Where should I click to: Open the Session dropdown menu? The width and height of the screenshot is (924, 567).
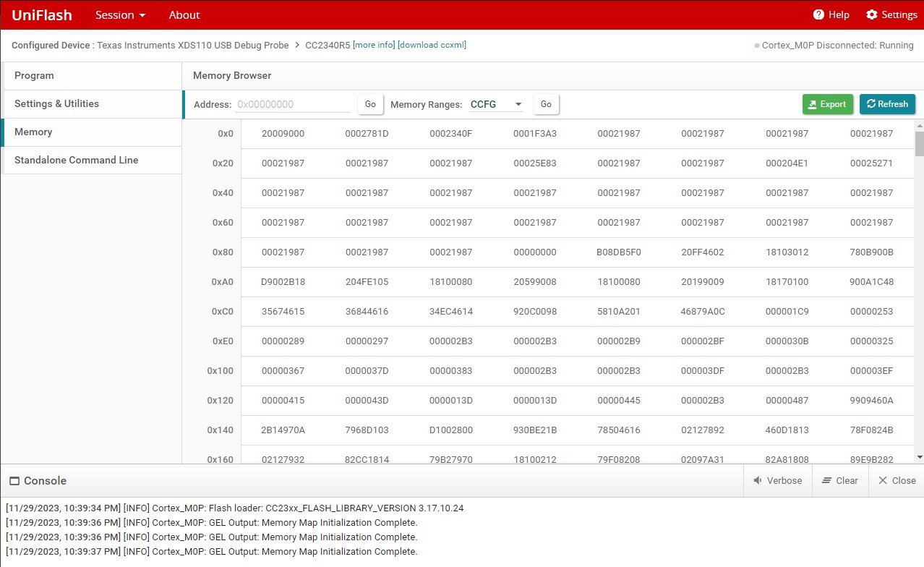120,15
